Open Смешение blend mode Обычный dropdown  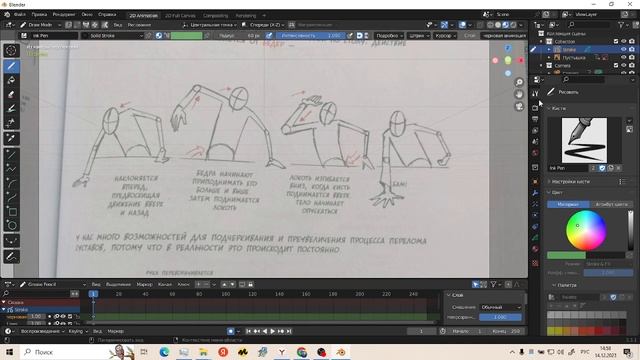coord(500,307)
